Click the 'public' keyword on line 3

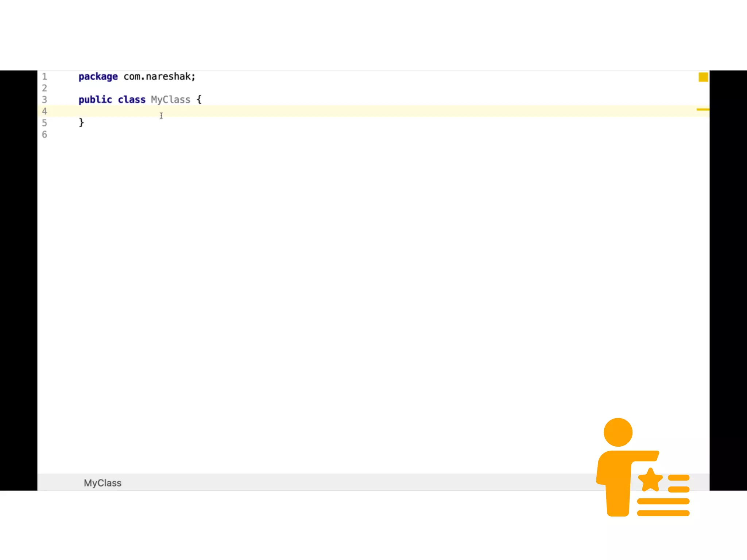click(x=95, y=100)
